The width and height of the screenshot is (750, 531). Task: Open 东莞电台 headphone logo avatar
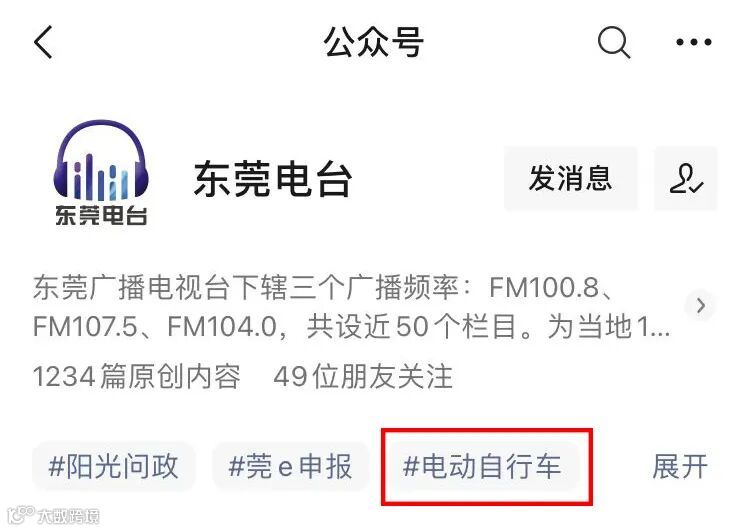point(100,172)
